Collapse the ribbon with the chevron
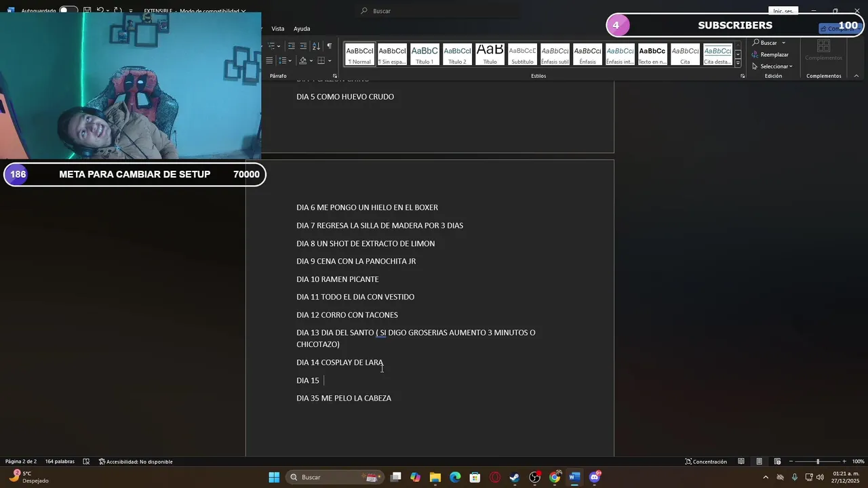 856,76
